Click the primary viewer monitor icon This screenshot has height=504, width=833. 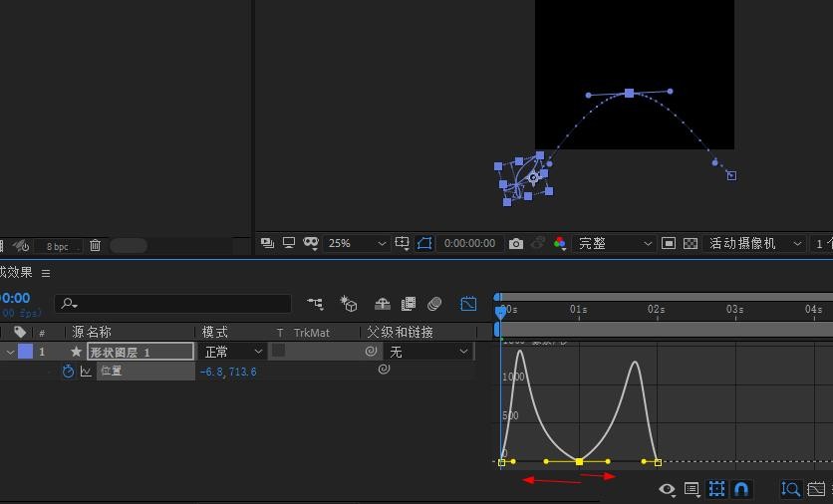pyautogui.click(x=289, y=243)
